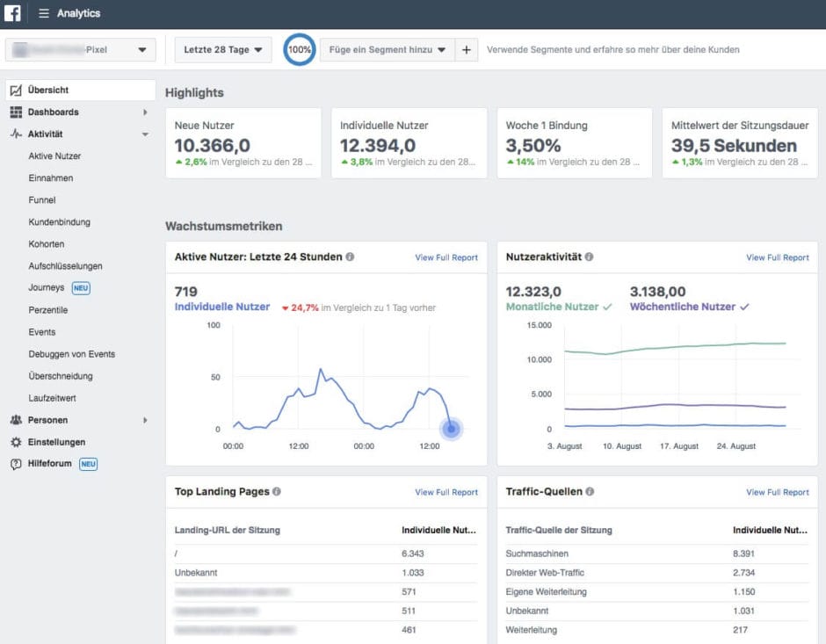Click info icon next to Top Landing Pages
The width and height of the screenshot is (826, 644).
pos(277,492)
